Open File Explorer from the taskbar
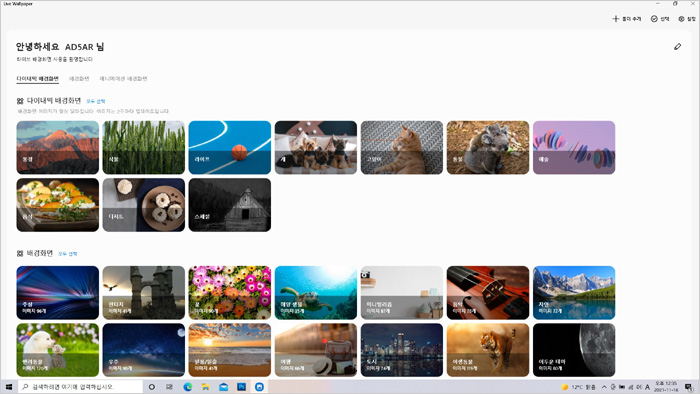Screen dimensions: 700x394 click(x=205, y=387)
